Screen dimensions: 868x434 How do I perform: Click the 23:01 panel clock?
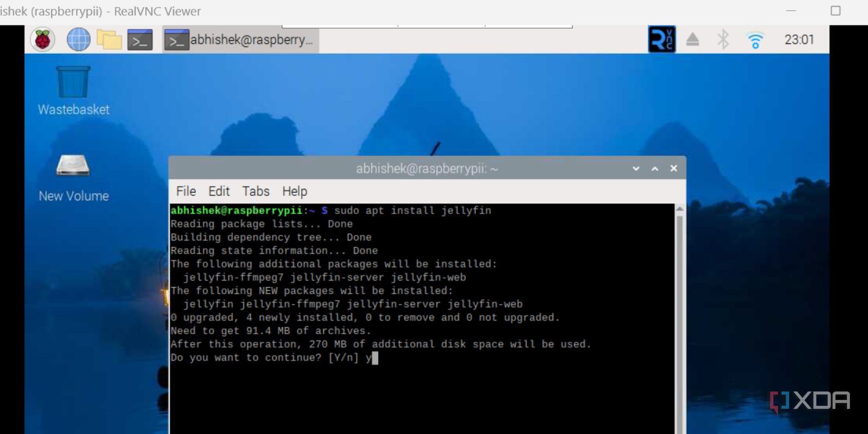(799, 40)
